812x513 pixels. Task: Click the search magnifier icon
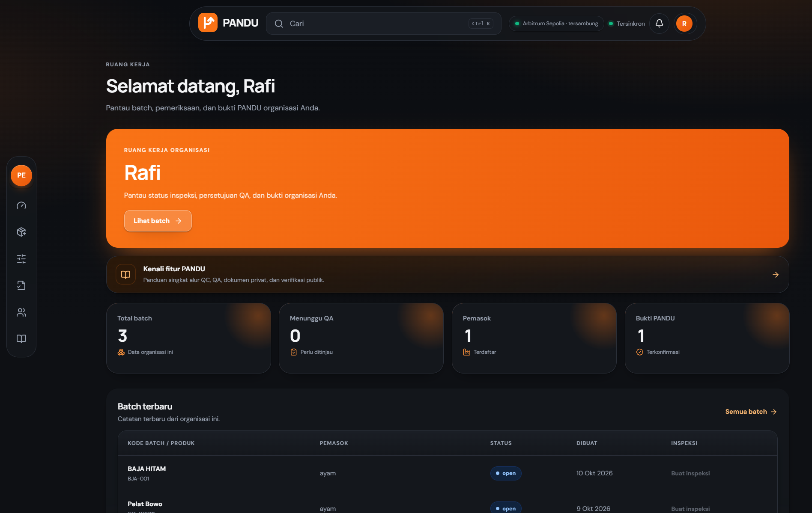279,24
